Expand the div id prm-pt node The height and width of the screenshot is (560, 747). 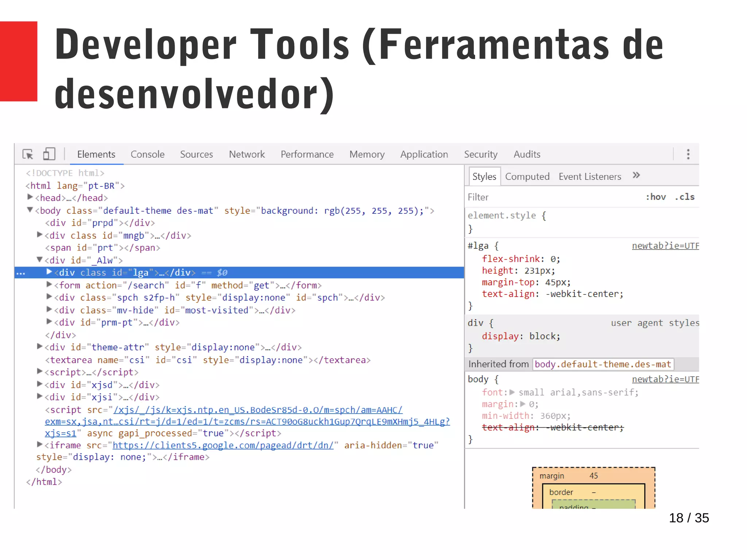click(49, 322)
